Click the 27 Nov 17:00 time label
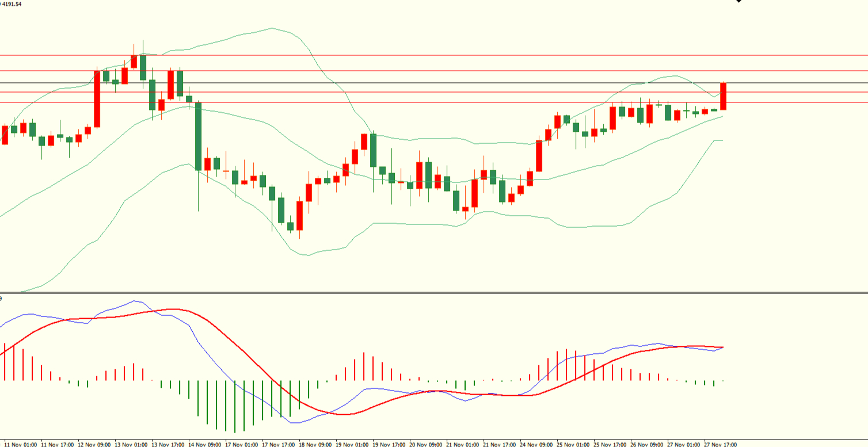868x447 pixels. (719, 444)
